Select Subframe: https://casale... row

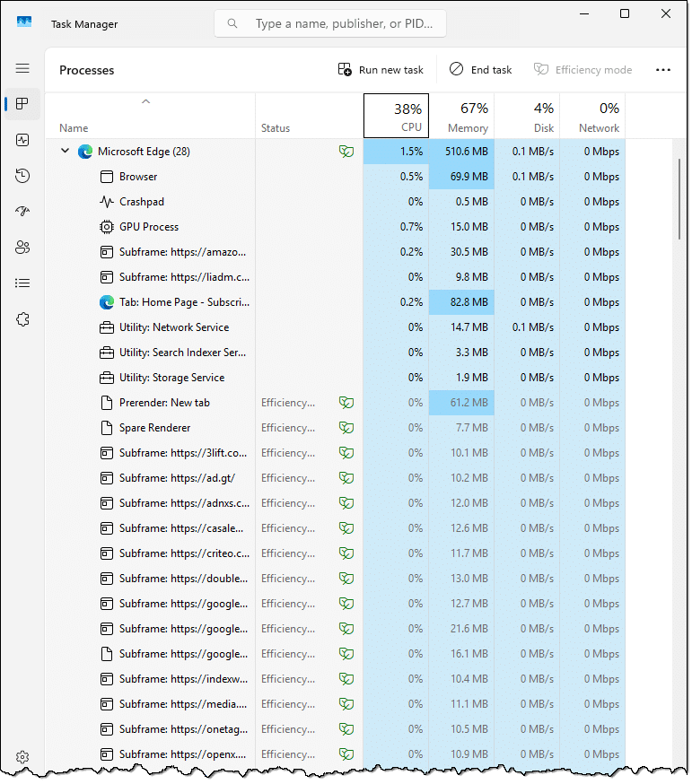pyautogui.click(x=336, y=528)
